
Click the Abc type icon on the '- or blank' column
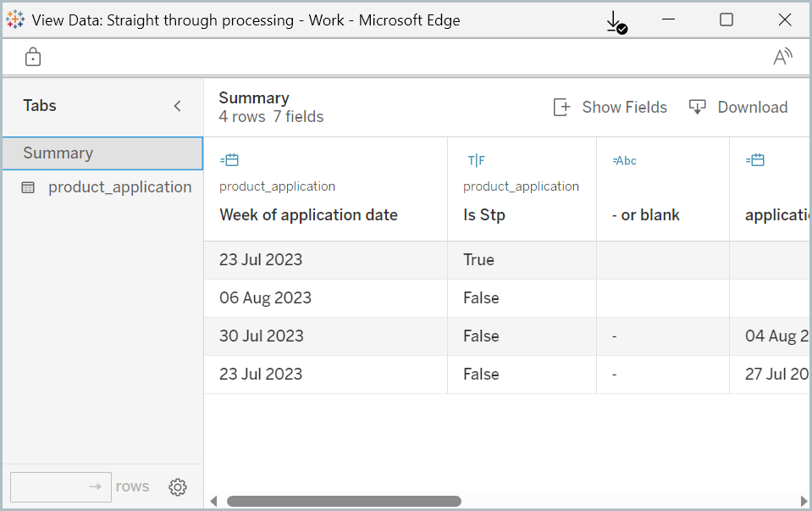[x=624, y=160]
